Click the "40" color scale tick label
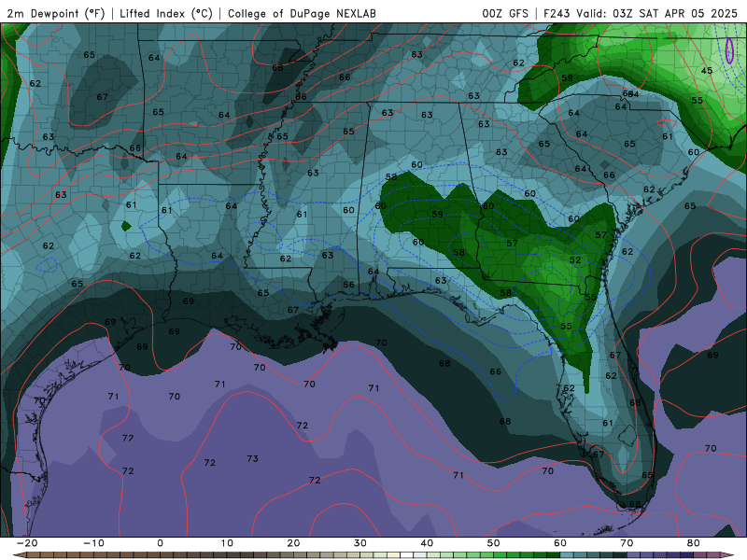Viewport: 747px width, 560px height. 427,543
